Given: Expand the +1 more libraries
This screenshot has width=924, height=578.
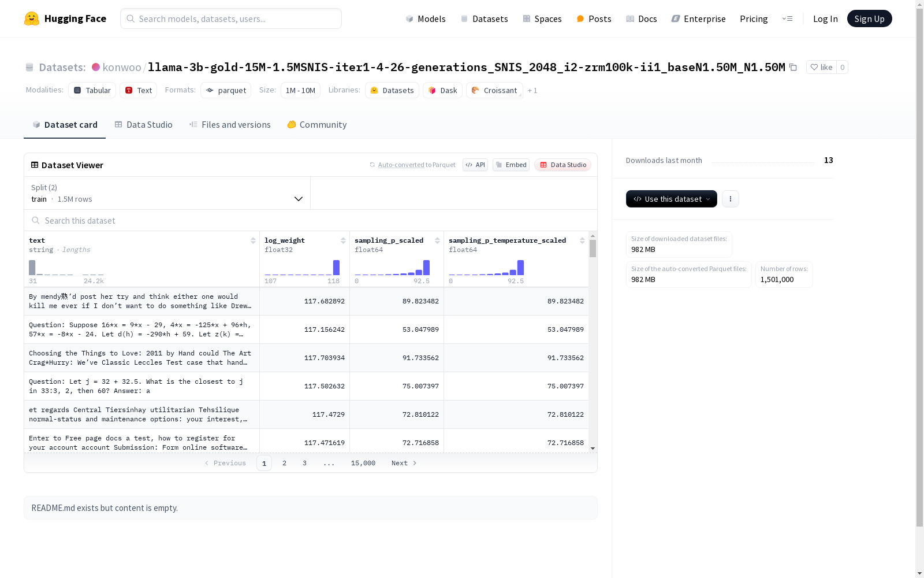Looking at the screenshot, I should click(x=532, y=90).
